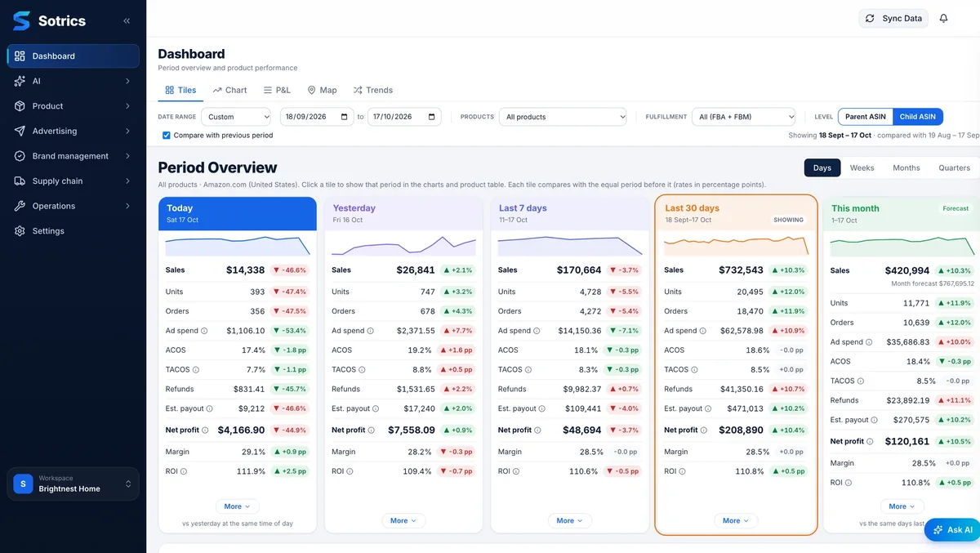
Task: Open the Fulfillment All (FBA + FBM) dropdown
Action: (743, 117)
